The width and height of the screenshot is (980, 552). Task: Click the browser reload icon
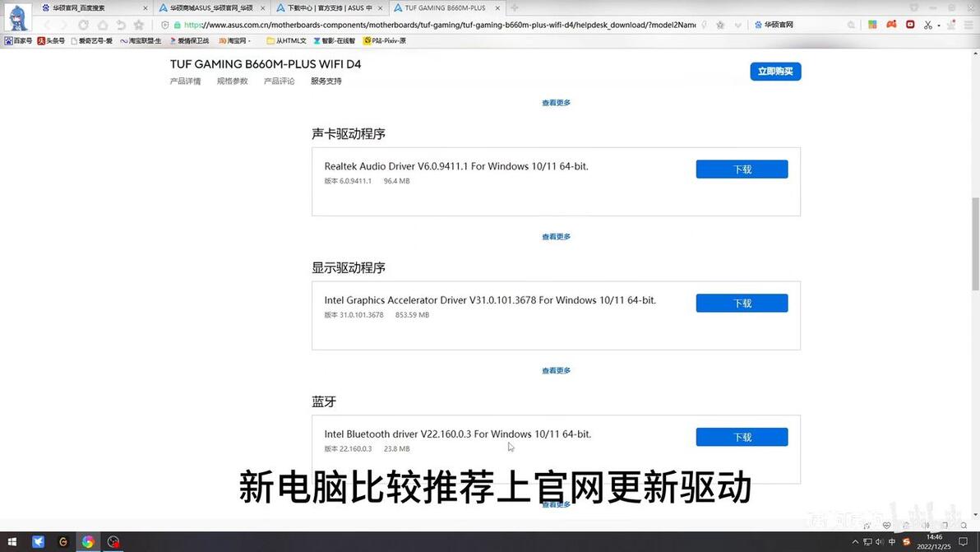(83, 25)
